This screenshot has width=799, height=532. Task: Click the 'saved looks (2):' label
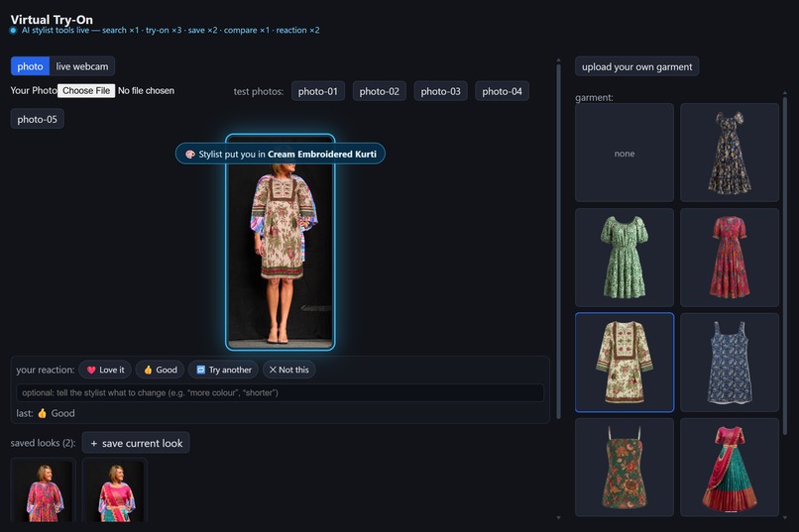click(43, 443)
